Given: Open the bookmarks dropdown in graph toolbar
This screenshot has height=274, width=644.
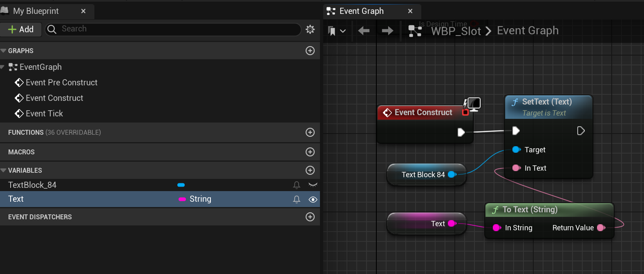Looking at the screenshot, I should pos(337,31).
